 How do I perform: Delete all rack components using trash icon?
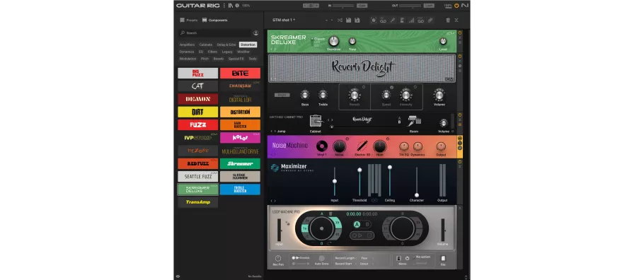click(x=448, y=20)
